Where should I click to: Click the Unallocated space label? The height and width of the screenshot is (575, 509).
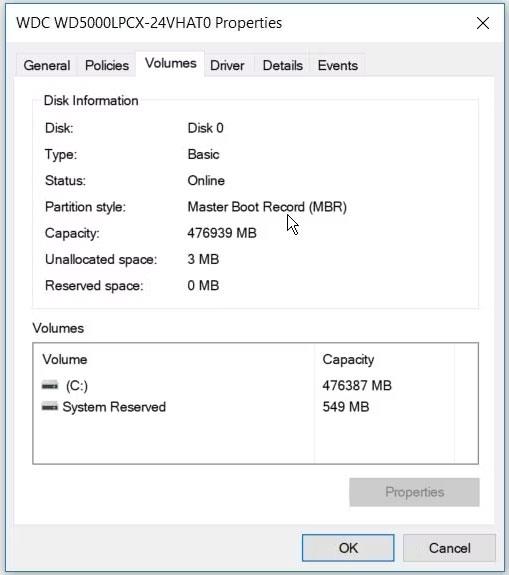point(101,259)
